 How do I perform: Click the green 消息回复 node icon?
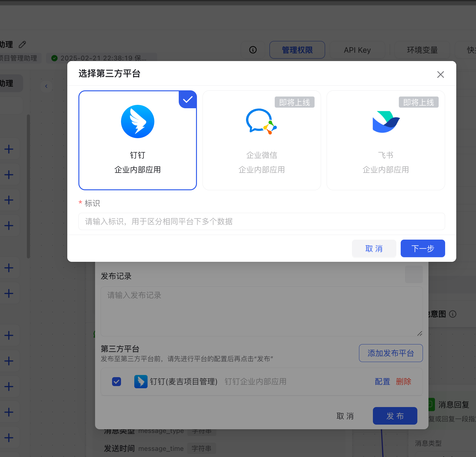point(432,405)
